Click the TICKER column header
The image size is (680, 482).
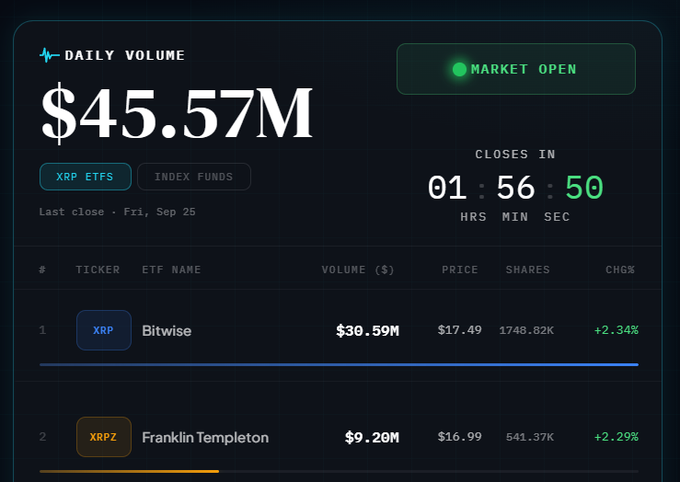pyautogui.click(x=98, y=270)
